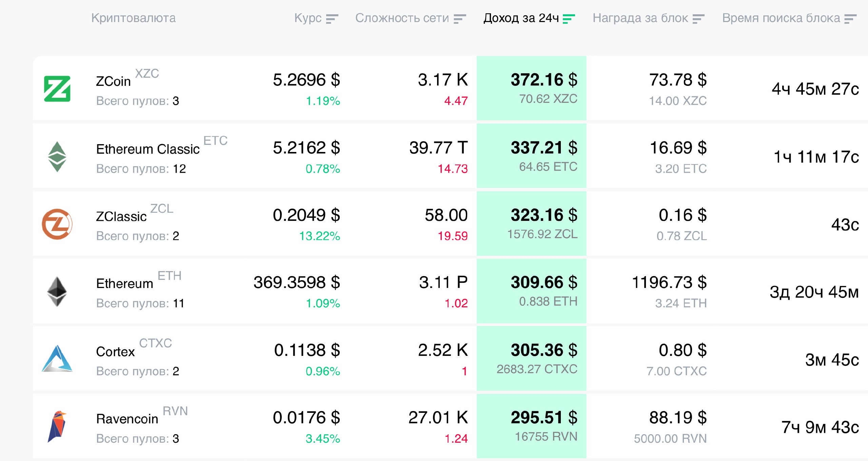The width and height of the screenshot is (868, 461).
Task: Click the Ethereum Classic diamond logo icon
Action: (x=57, y=156)
